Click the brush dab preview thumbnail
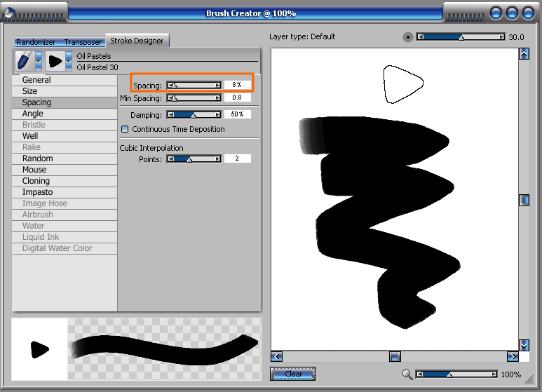The width and height of the screenshot is (542, 392). click(x=39, y=349)
